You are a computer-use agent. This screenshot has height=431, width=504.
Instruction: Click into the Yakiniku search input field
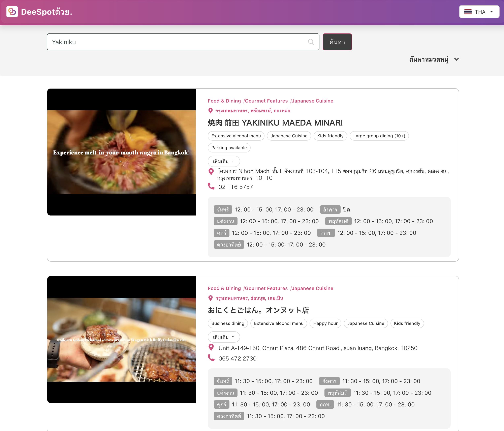[178, 42]
